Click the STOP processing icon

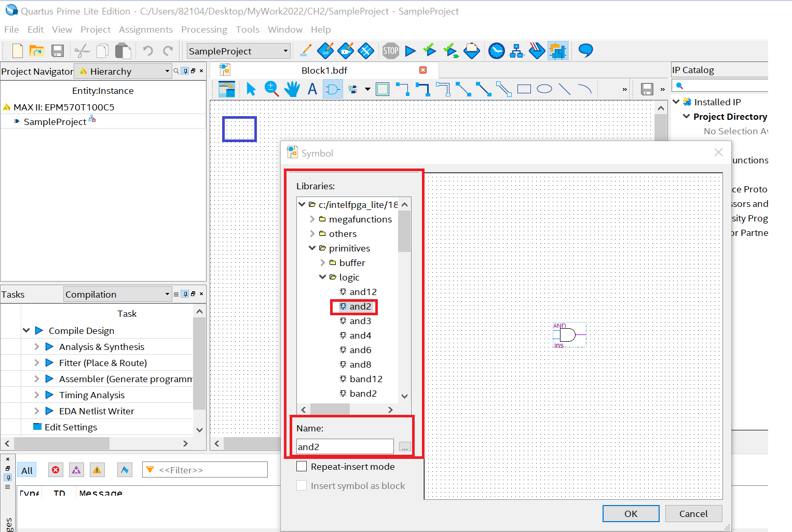pos(391,51)
